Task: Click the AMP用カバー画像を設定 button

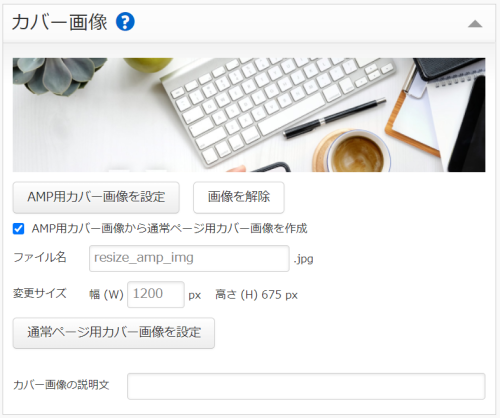Action: coord(96,197)
